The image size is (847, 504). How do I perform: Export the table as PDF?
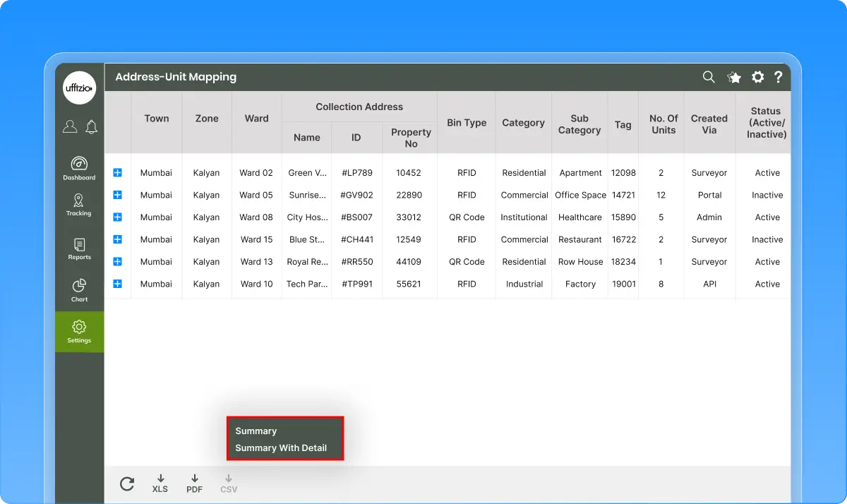[x=195, y=484]
